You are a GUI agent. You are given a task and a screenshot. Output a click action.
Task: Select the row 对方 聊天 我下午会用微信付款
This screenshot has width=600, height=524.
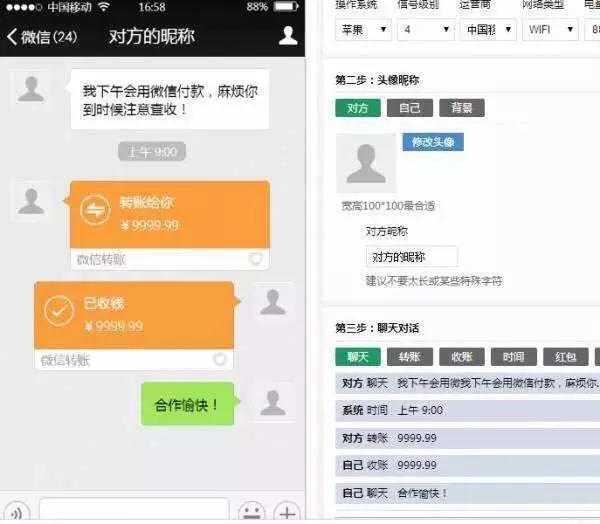(468, 383)
